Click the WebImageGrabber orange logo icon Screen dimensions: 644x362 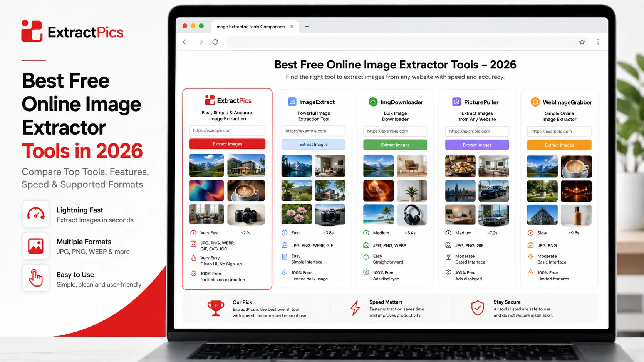[535, 102]
